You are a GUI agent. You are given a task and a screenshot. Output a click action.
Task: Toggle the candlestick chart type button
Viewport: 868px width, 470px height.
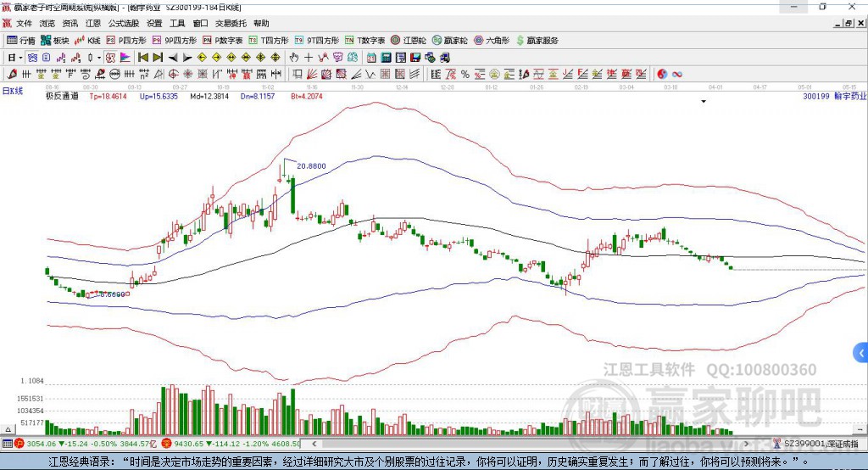pyautogui.click(x=90, y=58)
